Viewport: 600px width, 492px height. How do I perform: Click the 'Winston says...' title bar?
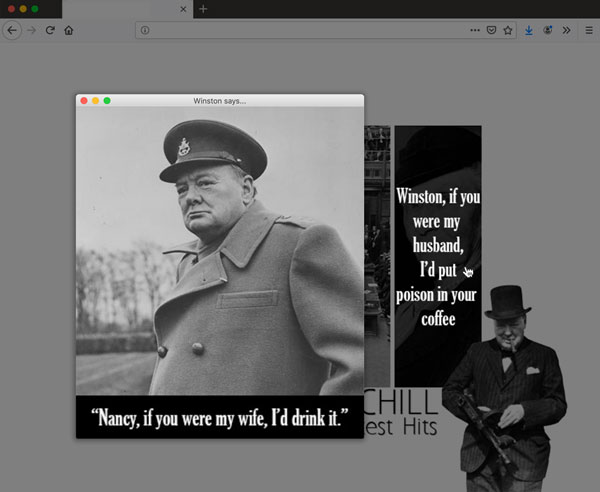(219, 101)
